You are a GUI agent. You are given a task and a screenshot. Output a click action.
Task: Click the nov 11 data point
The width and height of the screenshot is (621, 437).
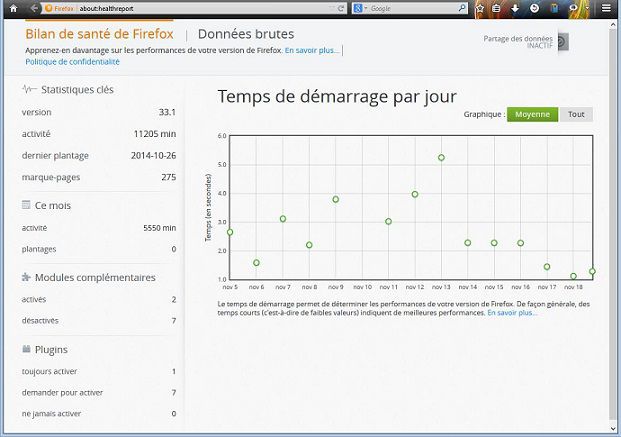[x=389, y=221]
